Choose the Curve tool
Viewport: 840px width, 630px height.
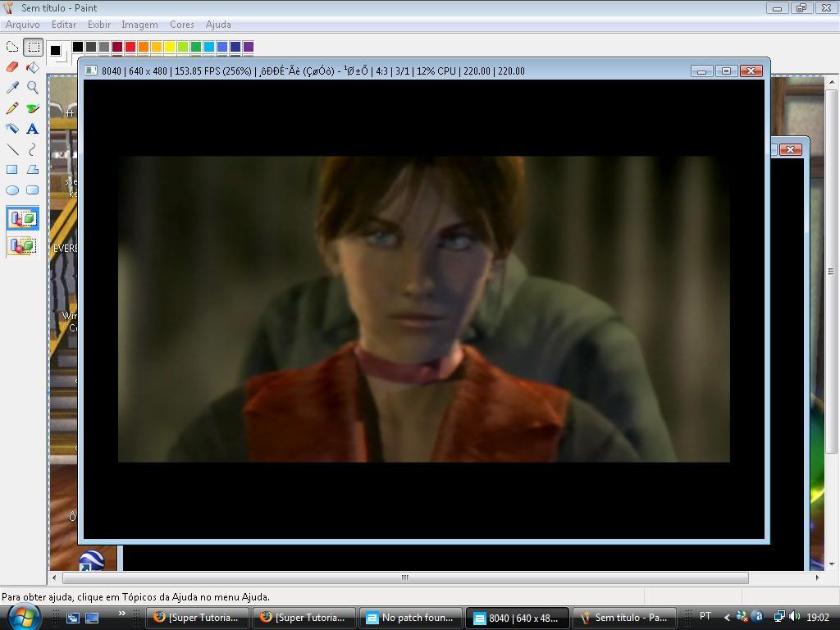coord(33,149)
